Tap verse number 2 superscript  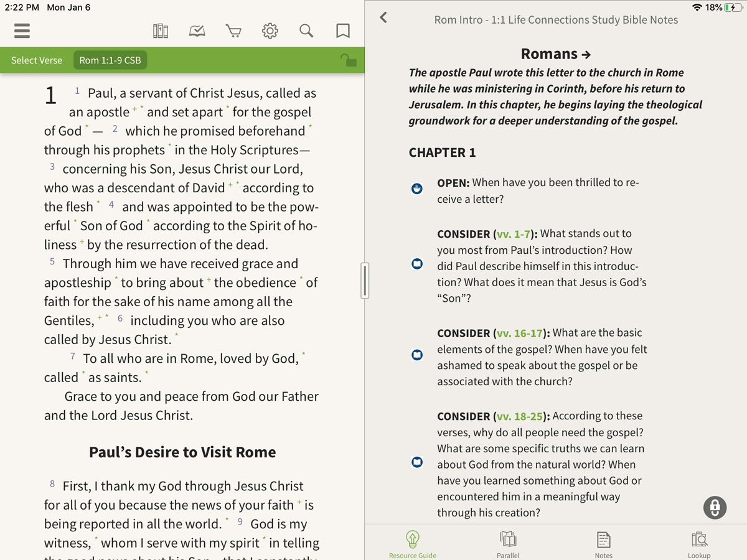pos(115,129)
